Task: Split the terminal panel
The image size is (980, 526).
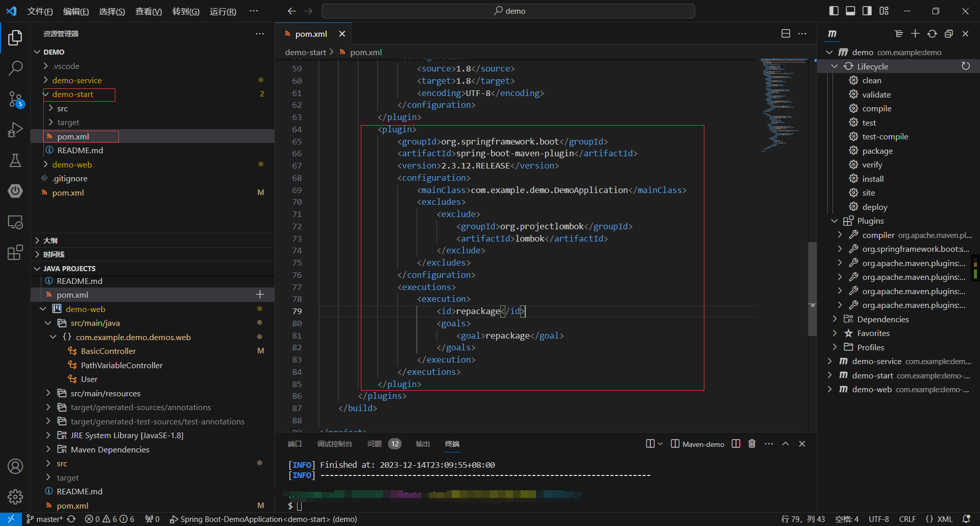Action: point(736,444)
